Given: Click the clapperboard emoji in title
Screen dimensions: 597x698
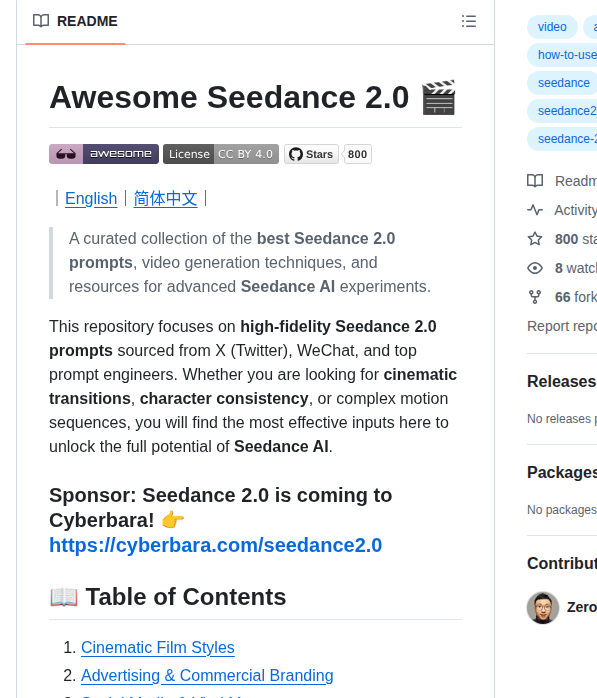Looking at the screenshot, I should pos(439,97).
